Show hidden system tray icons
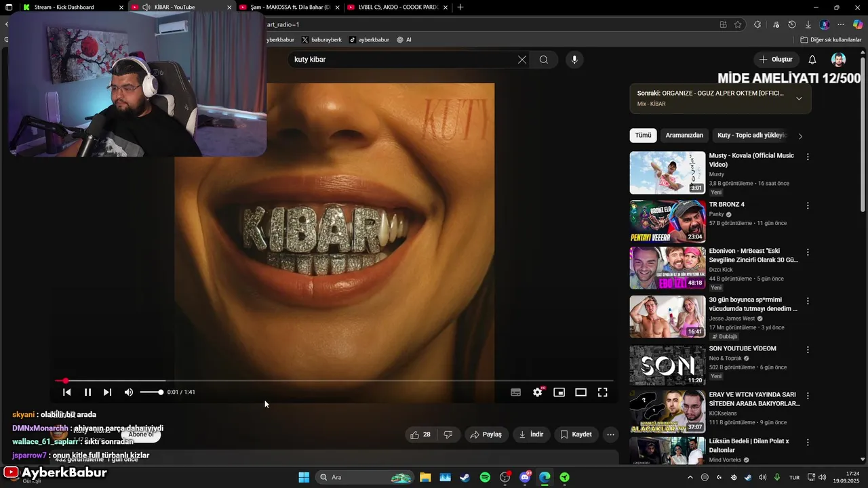Image resolution: width=868 pixels, height=488 pixels. click(690, 477)
